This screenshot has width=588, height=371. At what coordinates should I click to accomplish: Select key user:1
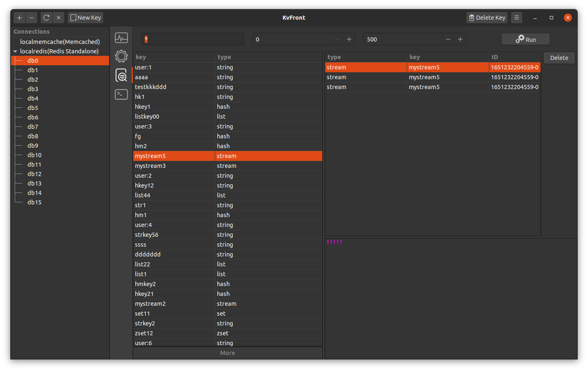tap(228, 67)
